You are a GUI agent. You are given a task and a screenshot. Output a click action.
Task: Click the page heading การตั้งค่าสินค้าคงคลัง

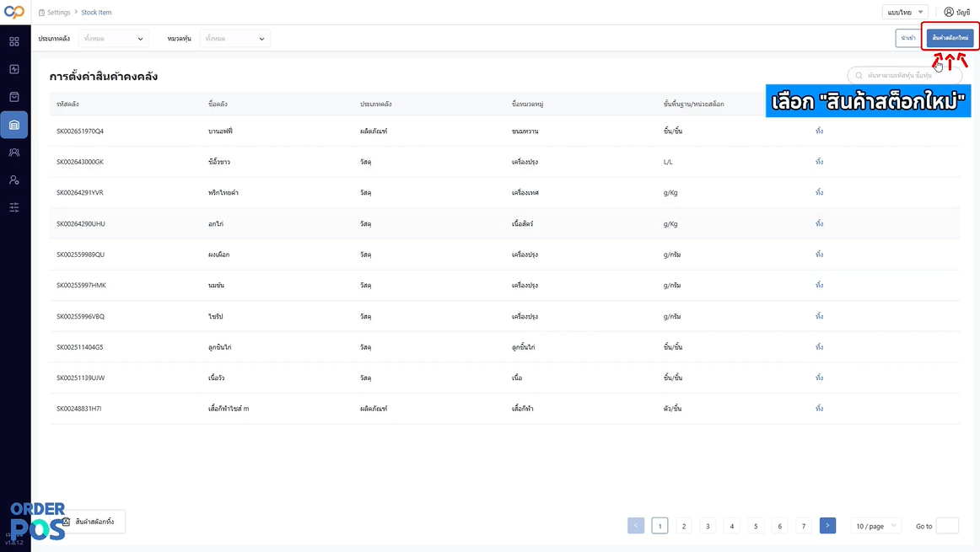[x=103, y=76]
